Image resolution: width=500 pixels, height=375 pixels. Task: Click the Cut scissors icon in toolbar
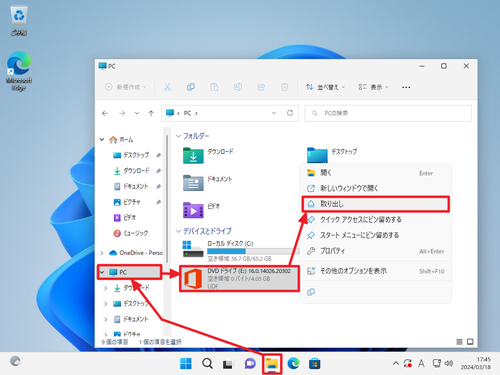pyautogui.click(x=167, y=87)
